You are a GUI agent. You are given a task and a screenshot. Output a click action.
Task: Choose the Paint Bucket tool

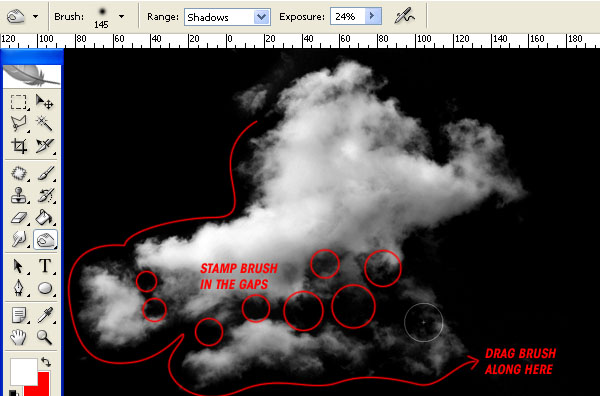(x=44, y=218)
